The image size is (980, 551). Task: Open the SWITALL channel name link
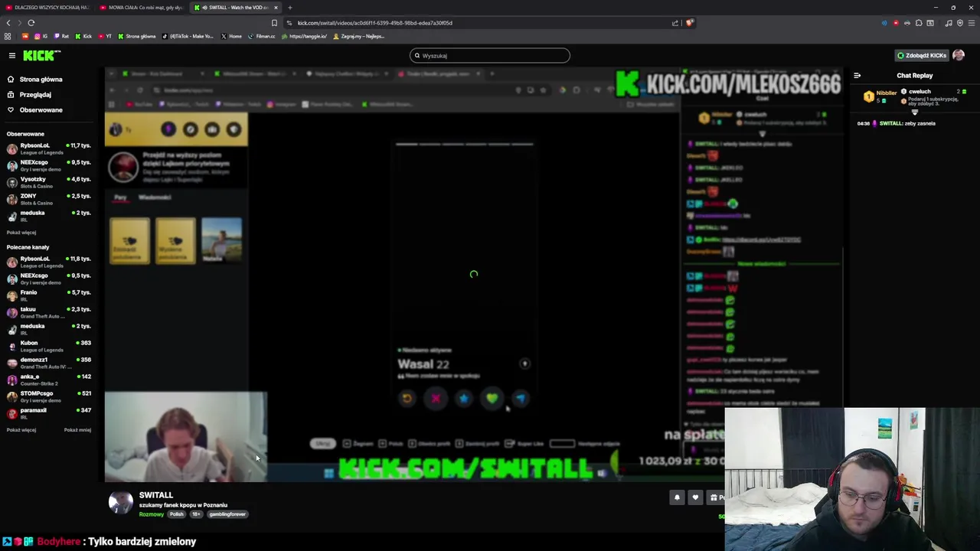(x=156, y=495)
